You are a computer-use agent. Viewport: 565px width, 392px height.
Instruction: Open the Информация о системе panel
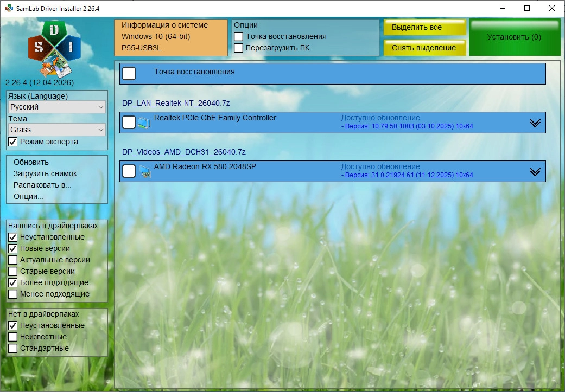click(x=171, y=37)
